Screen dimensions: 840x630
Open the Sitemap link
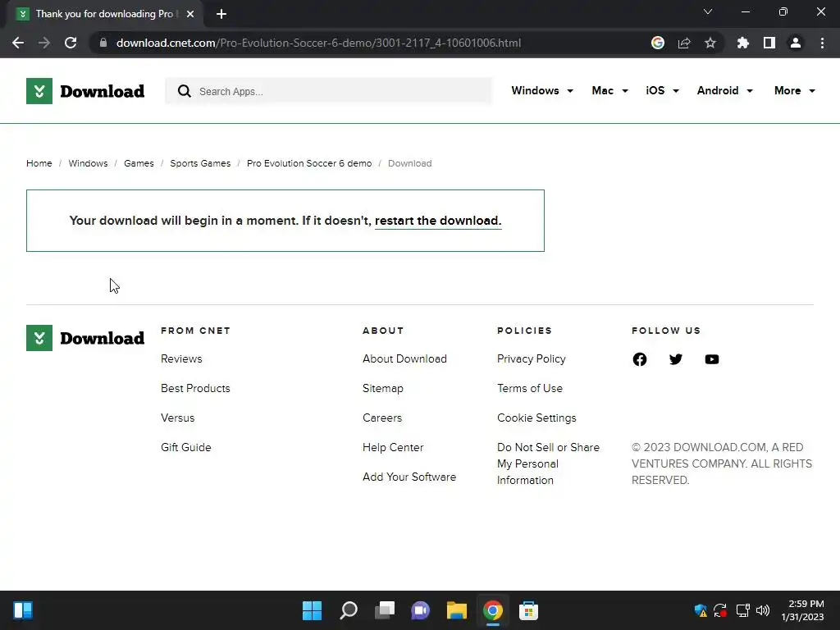click(x=383, y=388)
